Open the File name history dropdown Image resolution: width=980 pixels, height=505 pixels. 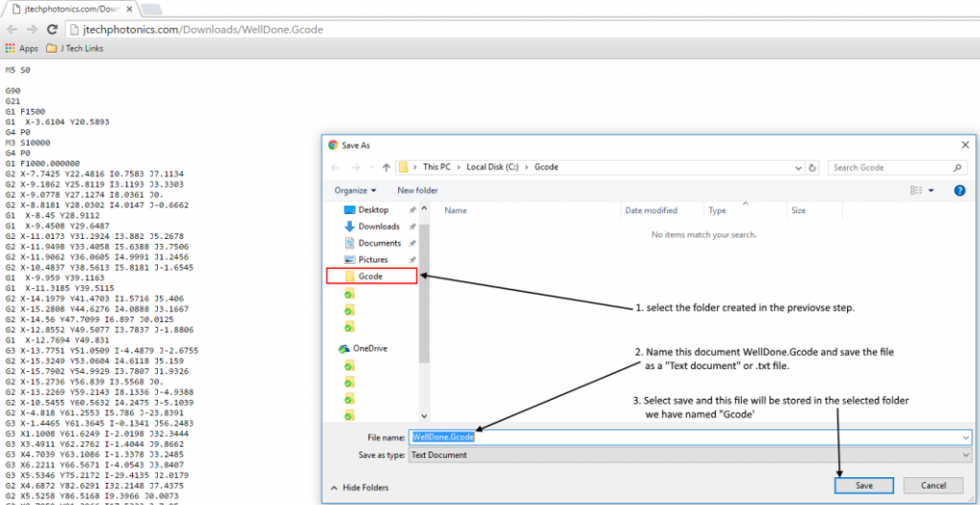[x=966, y=437]
